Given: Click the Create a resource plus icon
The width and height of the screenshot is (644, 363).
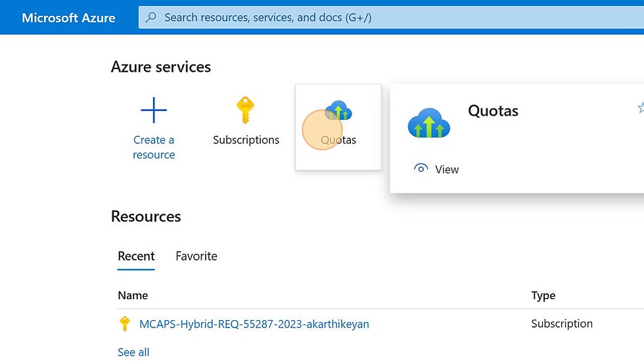Looking at the screenshot, I should pyautogui.click(x=154, y=110).
